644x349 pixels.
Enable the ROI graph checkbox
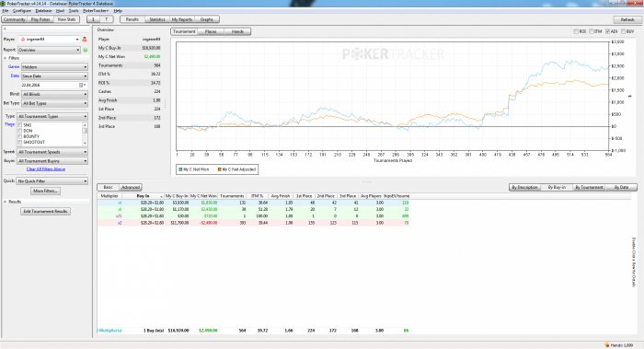coord(576,31)
